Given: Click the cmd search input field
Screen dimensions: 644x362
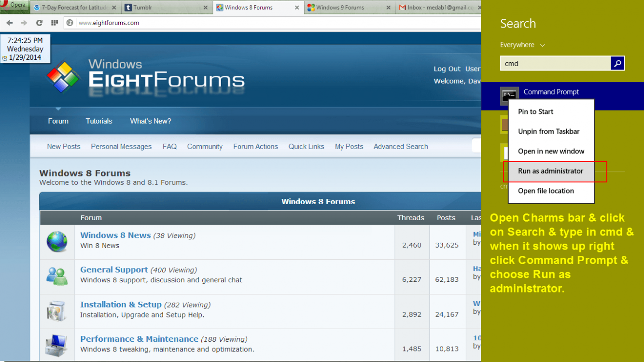Looking at the screenshot, I should 555,63.
